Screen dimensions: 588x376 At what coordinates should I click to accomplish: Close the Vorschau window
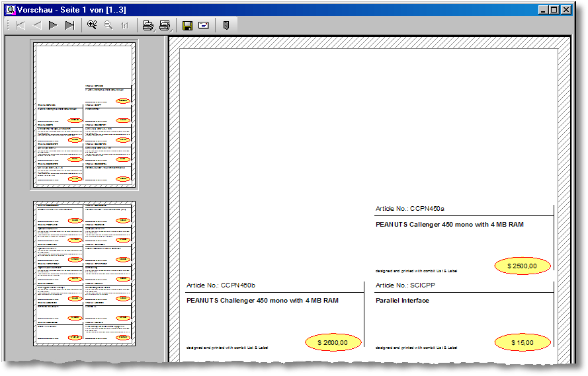click(x=566, y=10)
